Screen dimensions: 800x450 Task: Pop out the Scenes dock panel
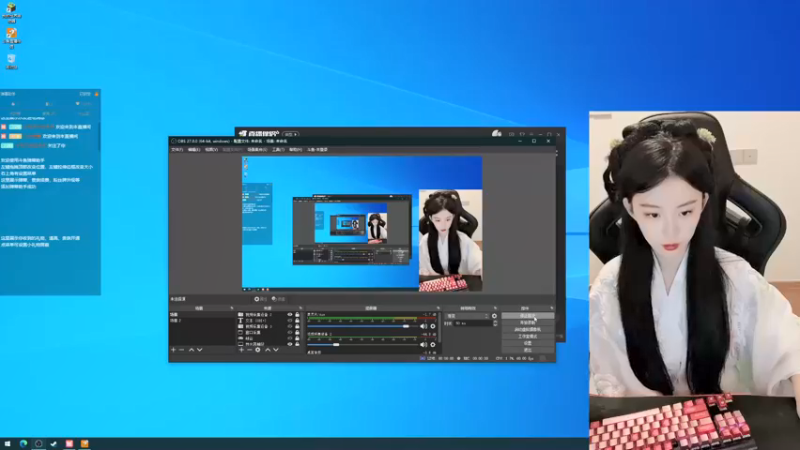[x=232, y=308]
